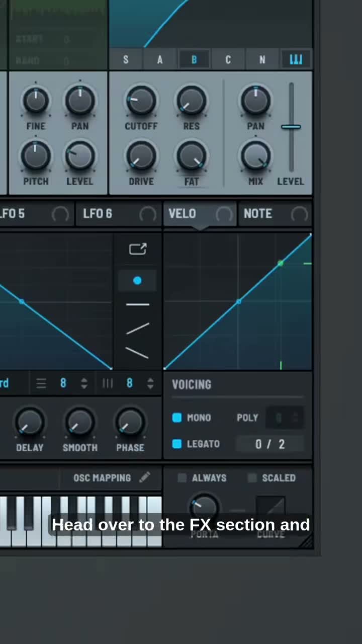Toggle the LEGATO checkbox
This screenshot has height=644, width=362.
pos(177,444)
